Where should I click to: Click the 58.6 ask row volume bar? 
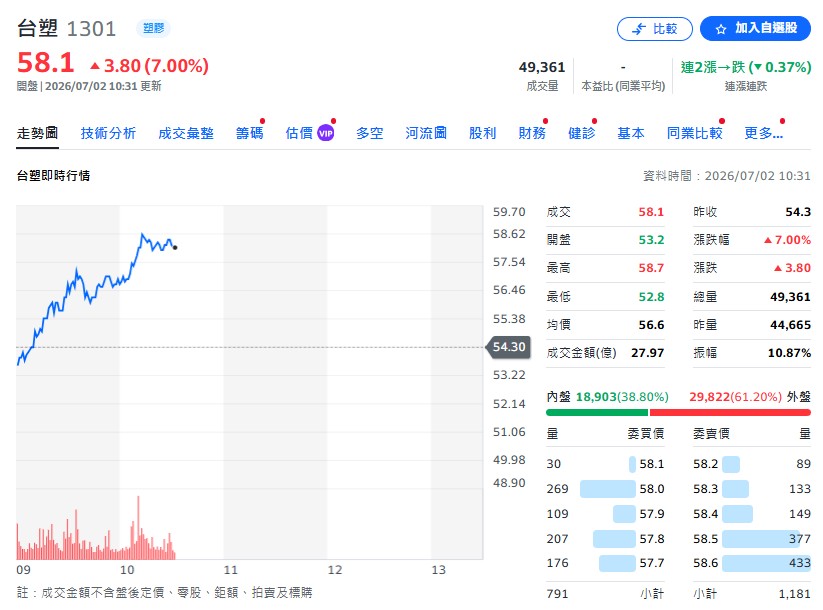coord(766,563)
